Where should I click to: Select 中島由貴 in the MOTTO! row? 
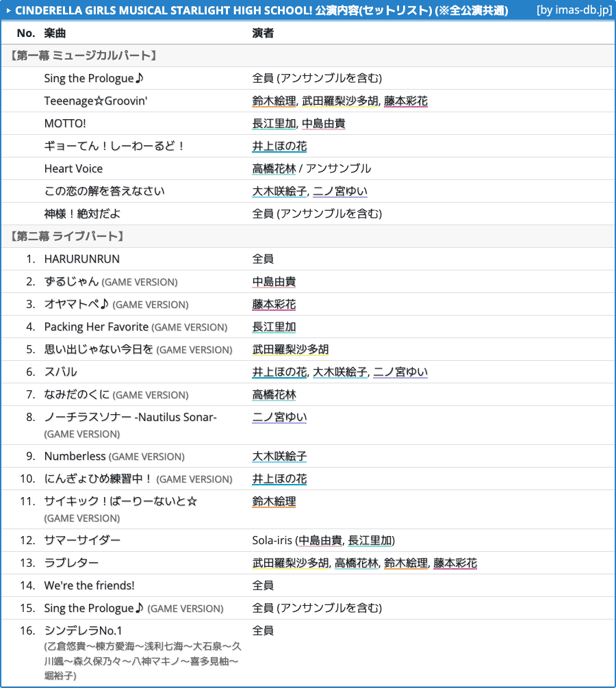323,124
